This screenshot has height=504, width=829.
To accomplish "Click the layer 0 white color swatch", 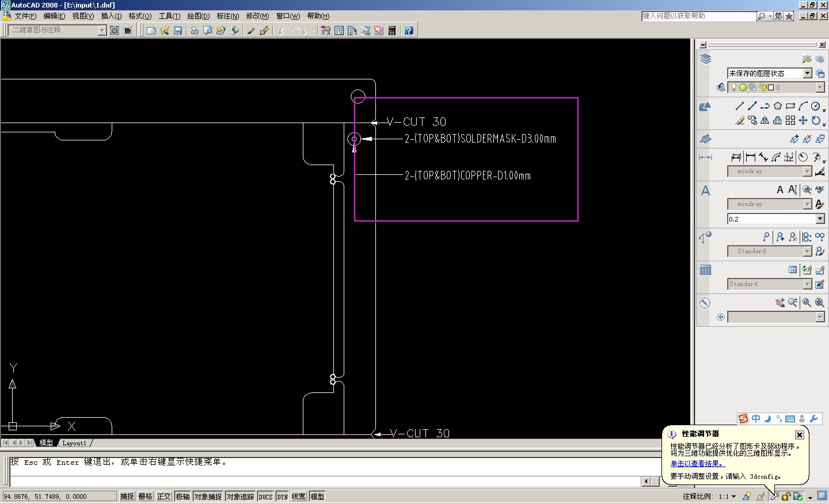I will click(x=771, y=87).
